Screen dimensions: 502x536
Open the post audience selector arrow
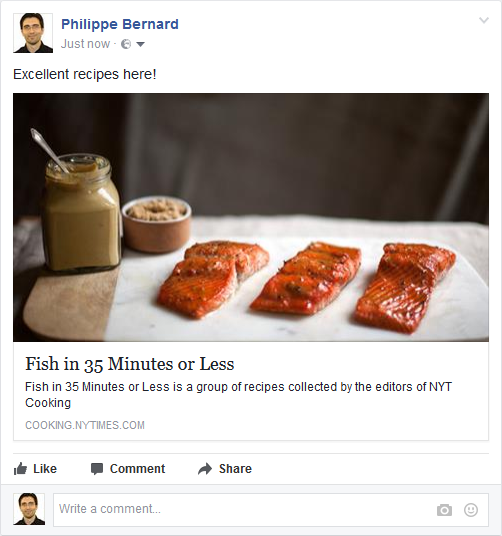tap(140, 44)
